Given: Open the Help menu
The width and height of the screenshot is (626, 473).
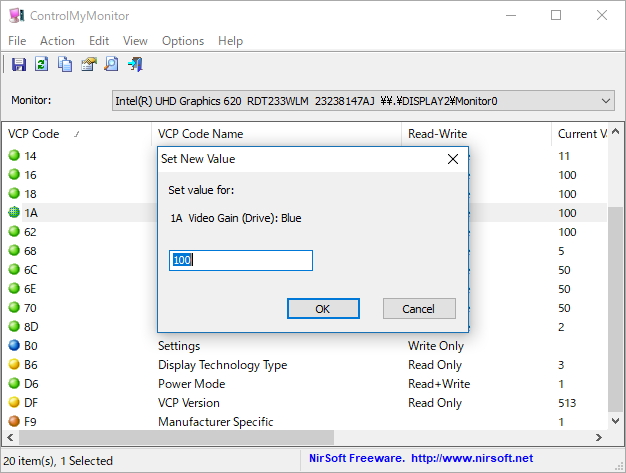Looking at the screenshot, I should click(x=230, y=41).
